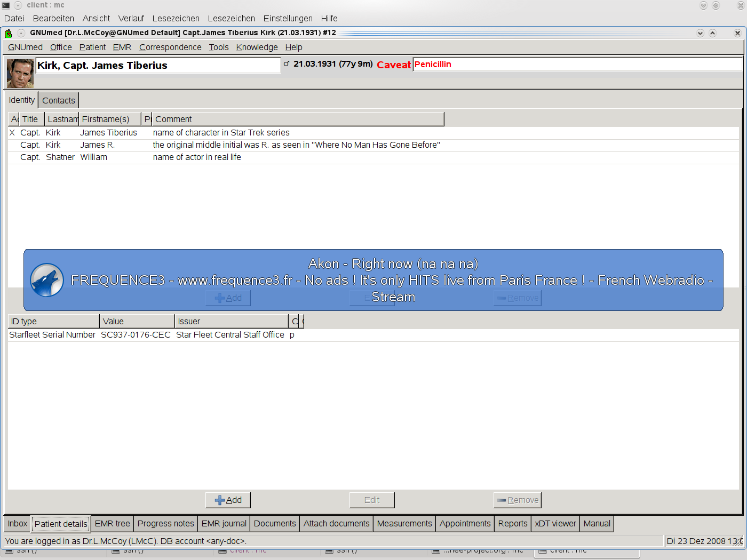Screen dimensions: 747x560
Task: Open the xDT viewer tab
Action: click(x=555, y=523)
